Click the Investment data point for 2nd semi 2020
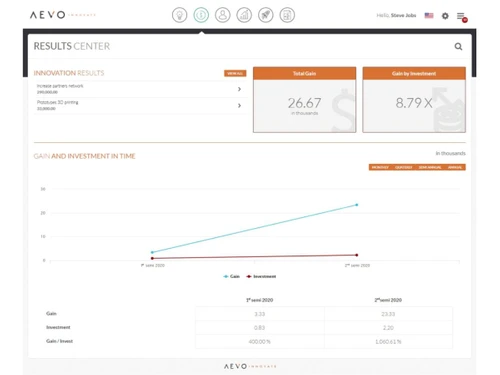The width and height of the screenshot is (500, 375). (x=357, y=255)
